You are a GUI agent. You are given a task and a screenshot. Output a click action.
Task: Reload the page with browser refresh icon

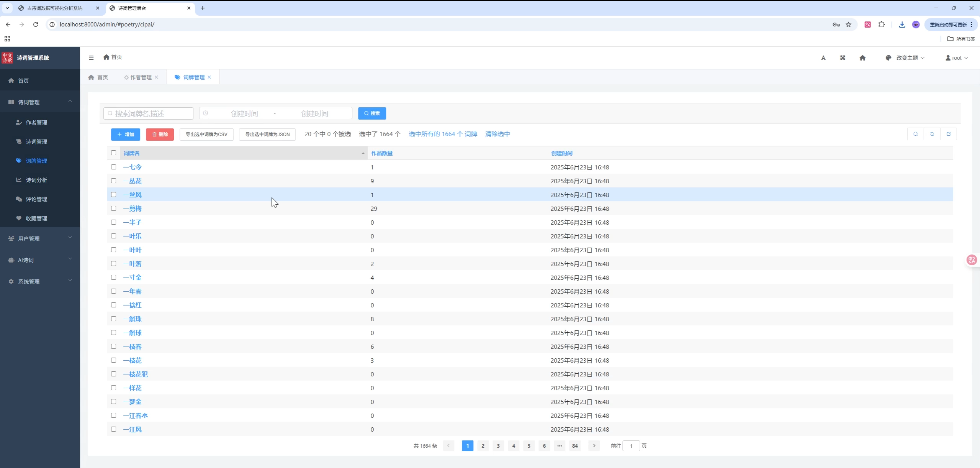coord(36,25)
